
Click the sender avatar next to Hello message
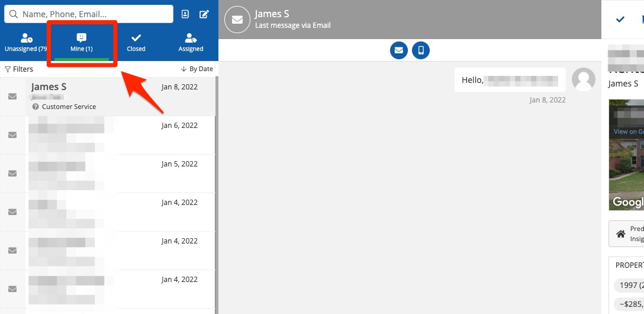coord(583,79)
